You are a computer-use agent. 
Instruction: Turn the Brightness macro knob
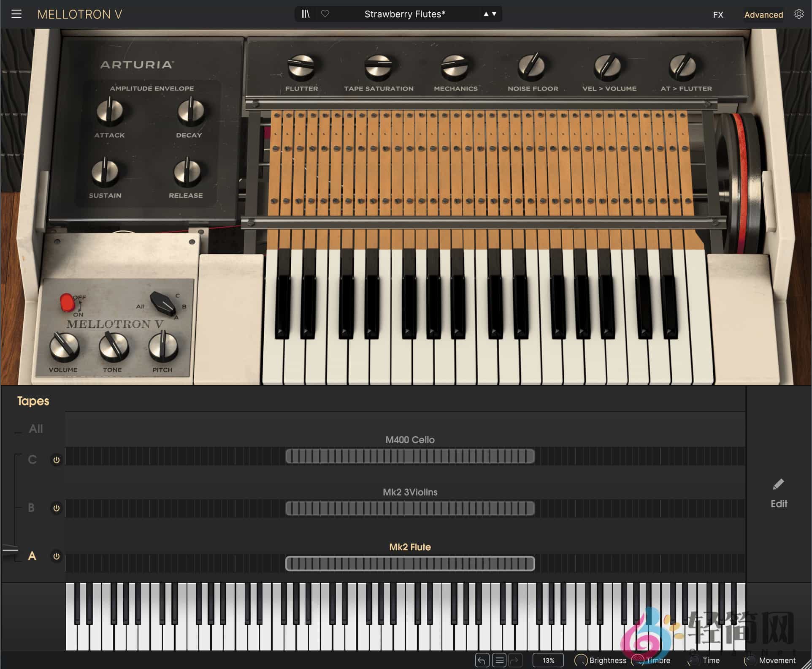(x=581, y=660)
